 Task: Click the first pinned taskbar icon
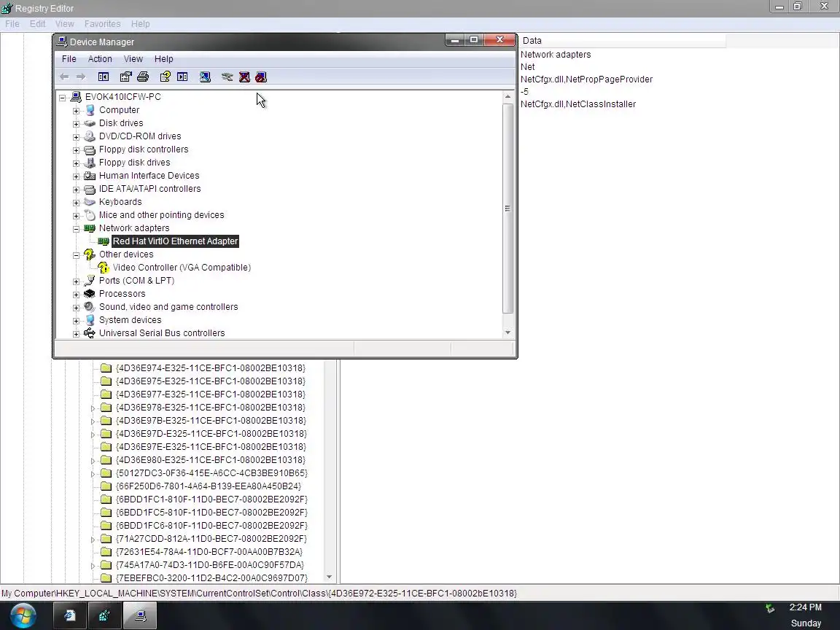coord(70,615)
